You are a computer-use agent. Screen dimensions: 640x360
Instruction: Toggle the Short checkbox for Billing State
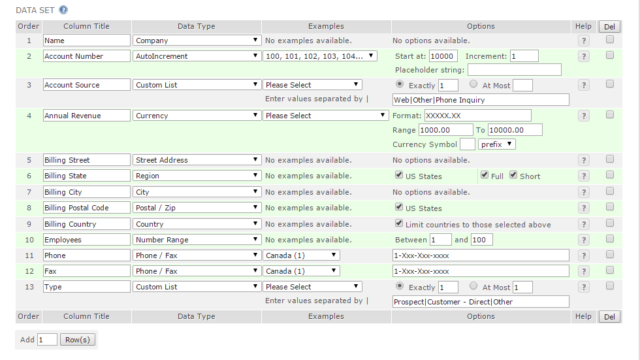pos(513,175)
